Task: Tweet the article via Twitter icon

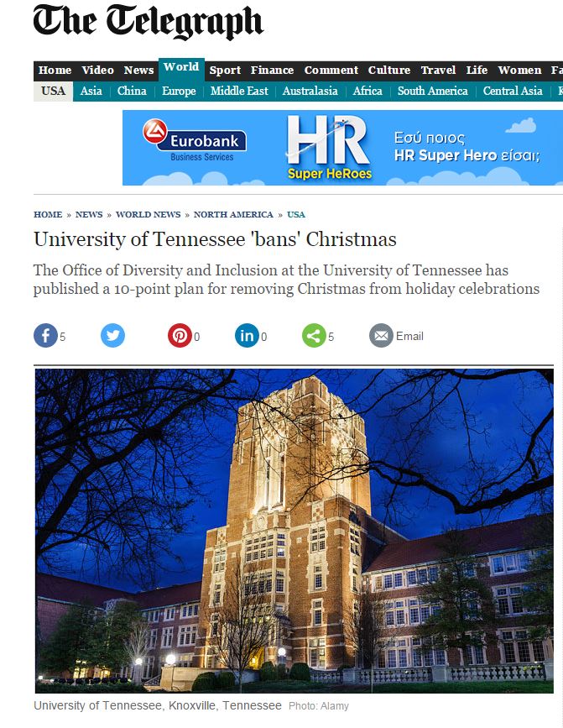Action: 112,335
